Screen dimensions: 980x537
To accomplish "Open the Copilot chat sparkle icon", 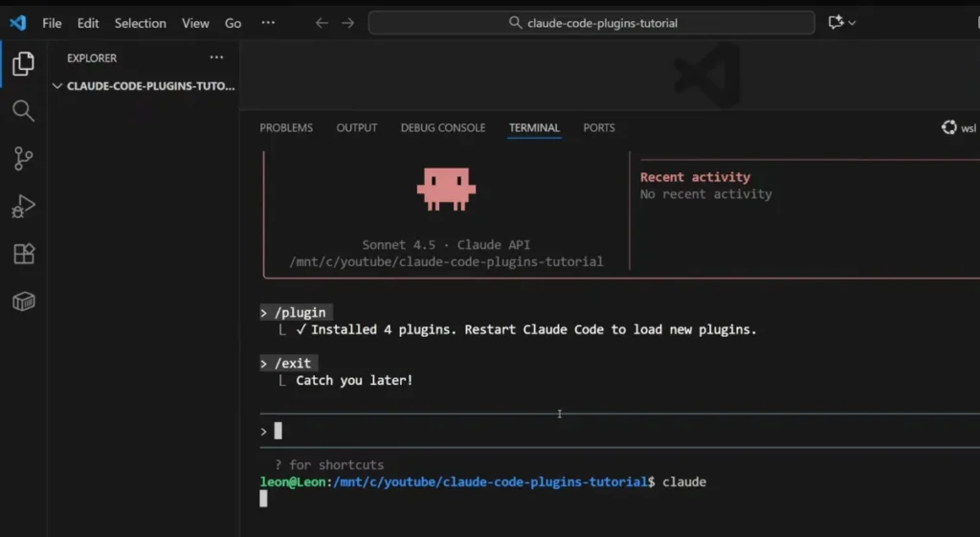I will (835, 23).
